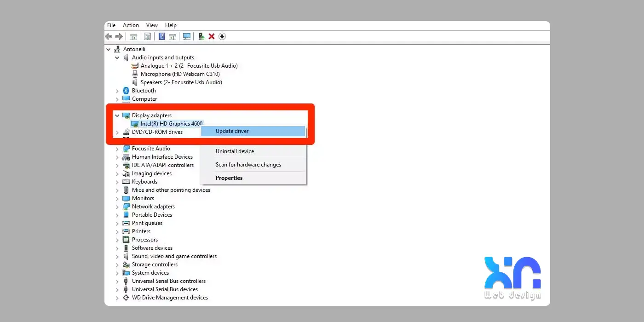The height and width of the screenshot is (322, 644).
Task: Select Microphone (HD Webcam C310) device
Action: [x=180, y=74]
